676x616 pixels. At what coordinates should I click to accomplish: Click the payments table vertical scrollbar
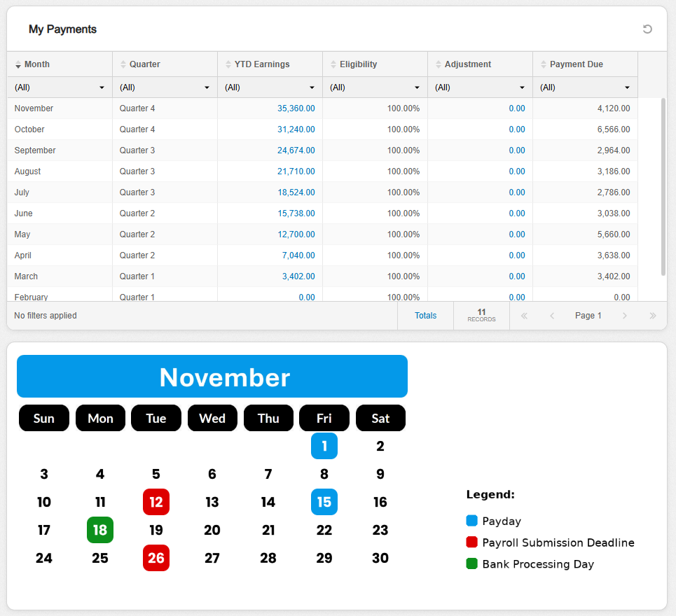pyautogui.click(x=663, y=187)
